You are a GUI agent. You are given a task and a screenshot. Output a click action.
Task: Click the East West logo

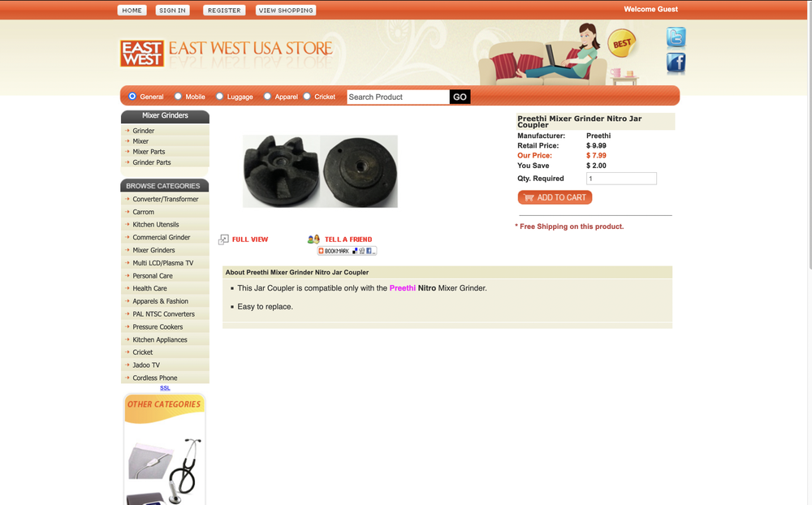(142, 54)
